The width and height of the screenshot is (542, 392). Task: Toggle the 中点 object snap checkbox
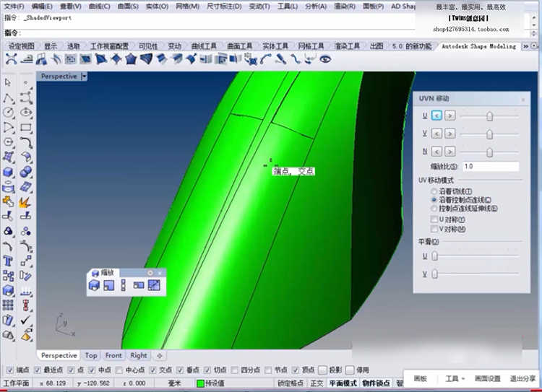point(92,370)
